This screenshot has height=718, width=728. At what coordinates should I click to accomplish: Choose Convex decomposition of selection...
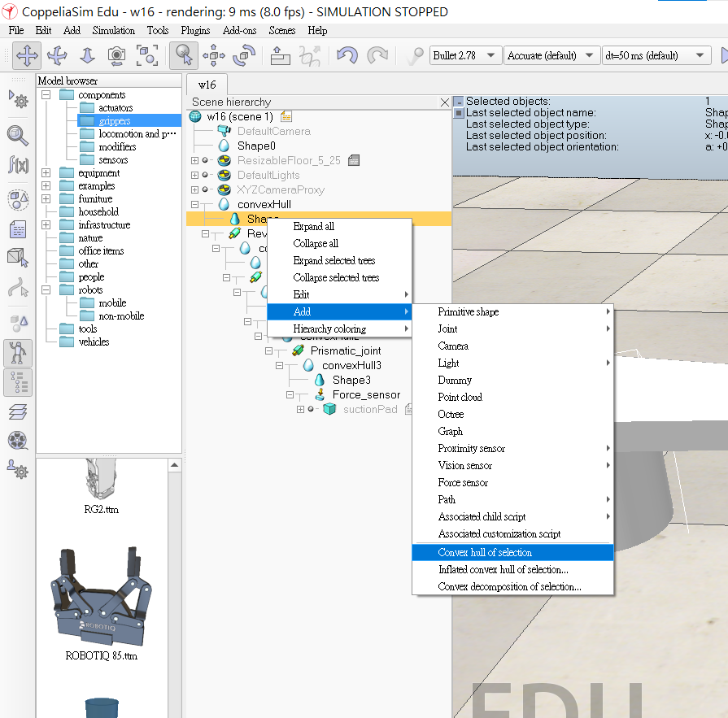pos(512,586)
